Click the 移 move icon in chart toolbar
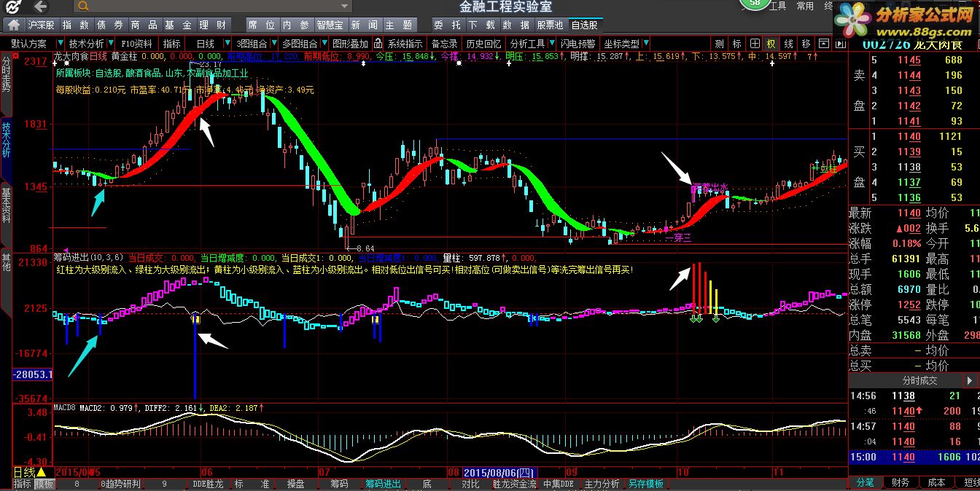Image resolution: width=980 pixels, height=491 pixels. [x=806, y=44]
